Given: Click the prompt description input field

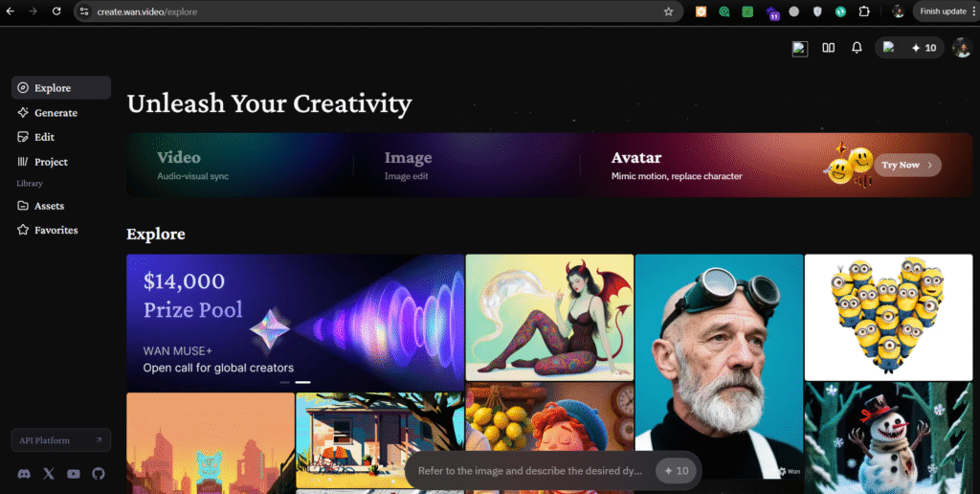Looking at the screenshot, I should (531, 471).
